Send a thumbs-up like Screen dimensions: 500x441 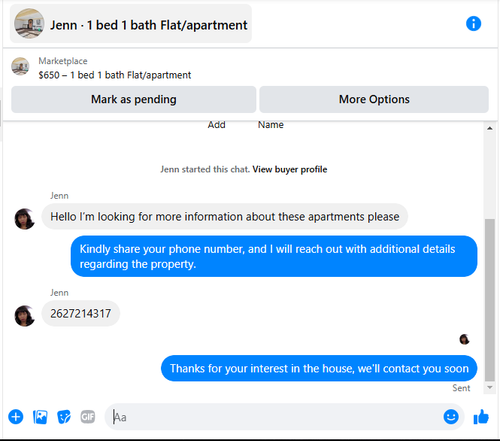coord(481,417)
